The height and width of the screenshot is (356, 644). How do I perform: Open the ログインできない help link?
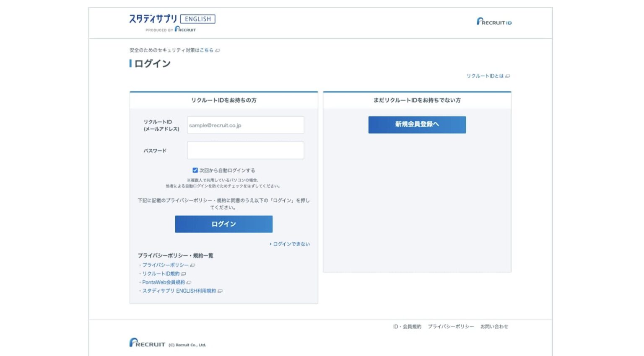(x=291, y=244)
